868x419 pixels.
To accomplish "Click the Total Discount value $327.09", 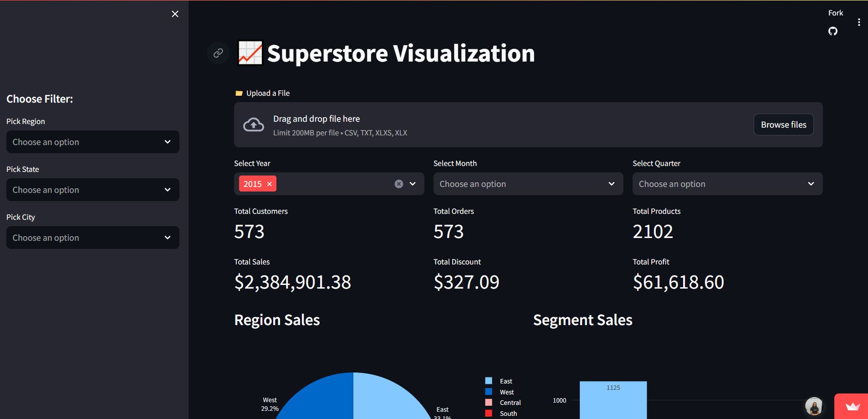I will (466, 282).
